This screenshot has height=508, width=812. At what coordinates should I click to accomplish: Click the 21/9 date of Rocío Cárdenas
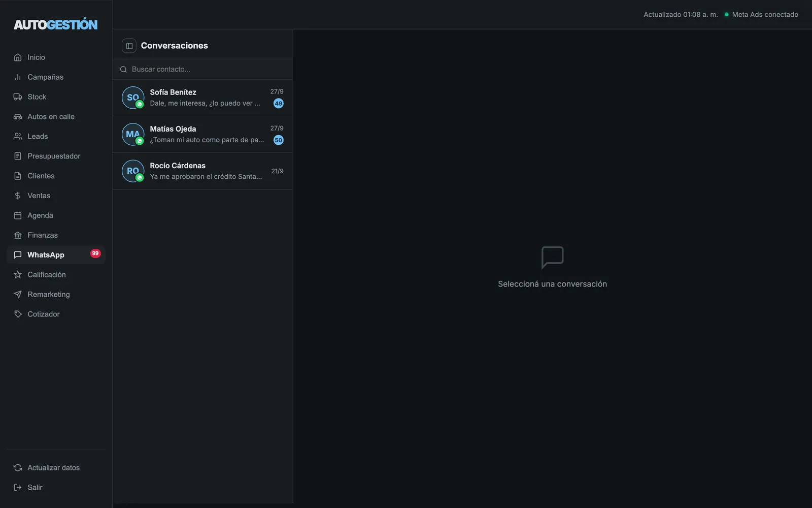click(277, 171)
